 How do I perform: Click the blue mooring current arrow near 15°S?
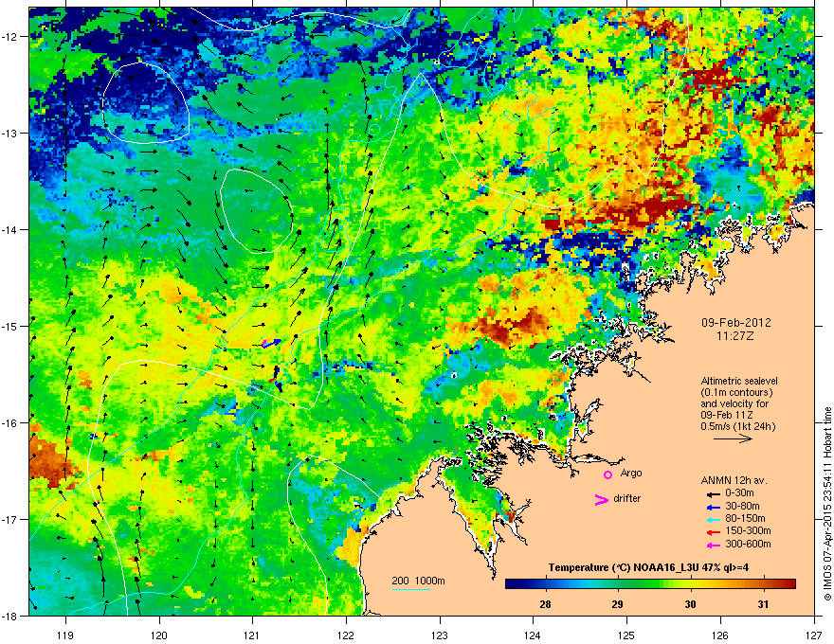pyautogui.click(x=272, y=343)
